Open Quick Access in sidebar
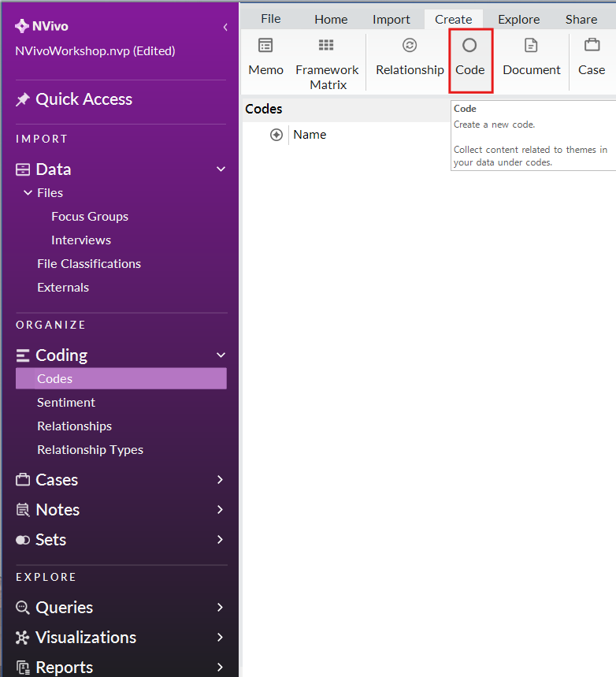 tap(83, 100)
